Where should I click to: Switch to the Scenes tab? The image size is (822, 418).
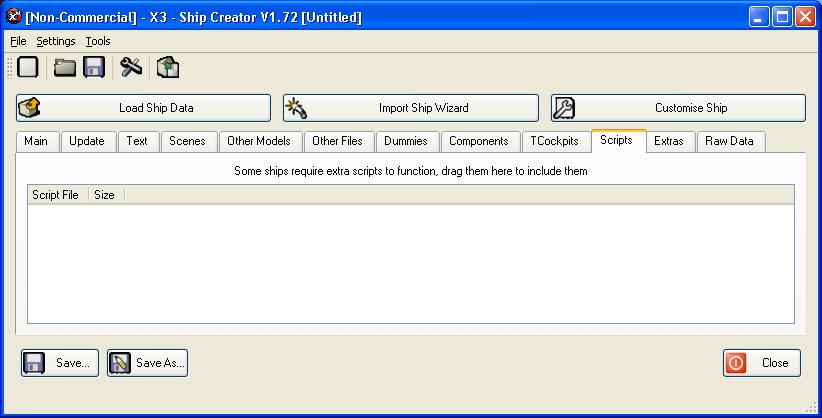tap(187, 142)
